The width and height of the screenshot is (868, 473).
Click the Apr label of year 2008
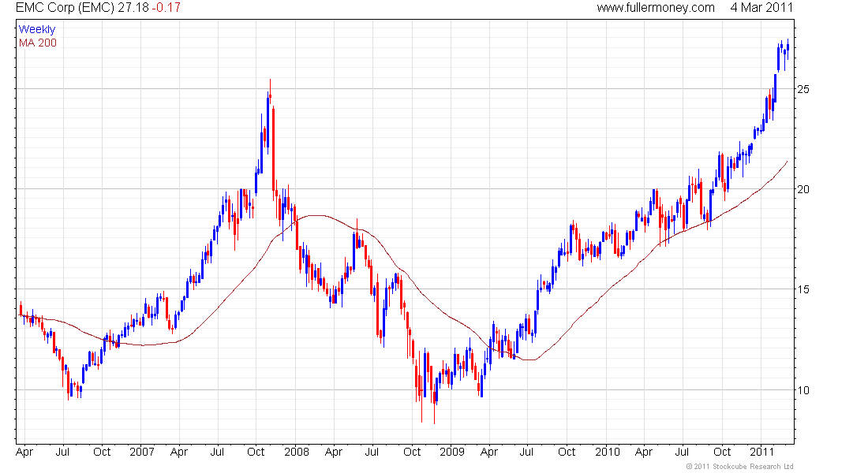click(x=333, y=452)
